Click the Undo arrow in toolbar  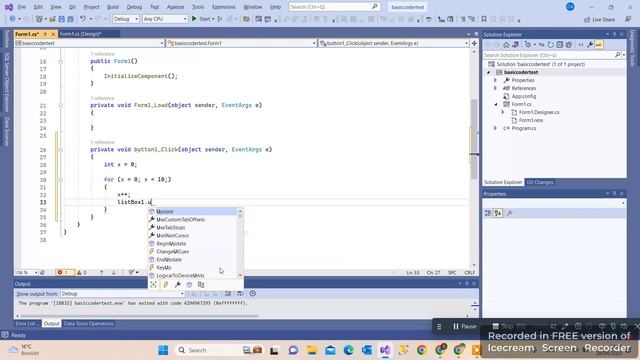[x=83, y=19]
